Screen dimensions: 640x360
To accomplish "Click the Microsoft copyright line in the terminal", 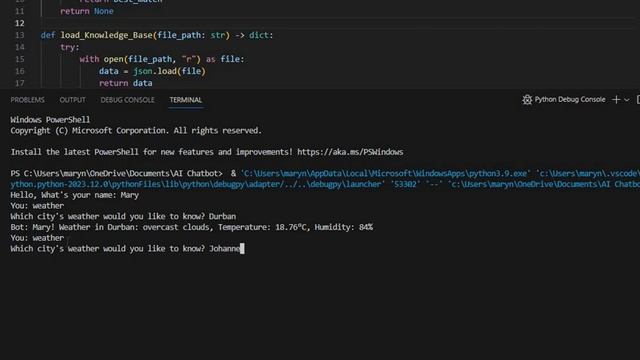I will point(136,131).
